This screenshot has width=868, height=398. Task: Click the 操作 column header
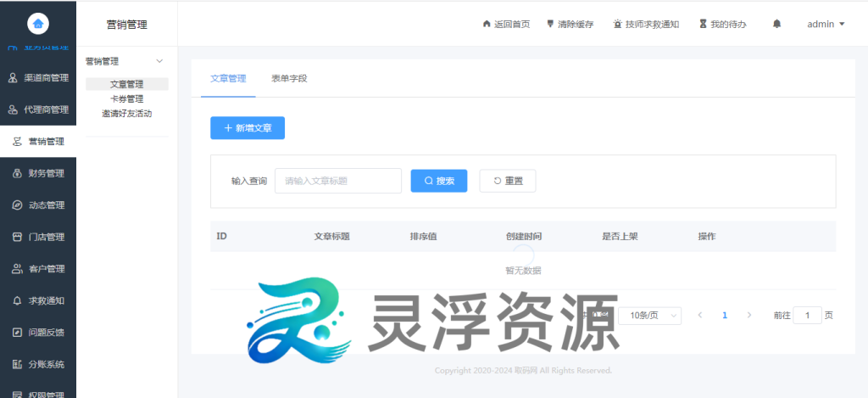707,236
